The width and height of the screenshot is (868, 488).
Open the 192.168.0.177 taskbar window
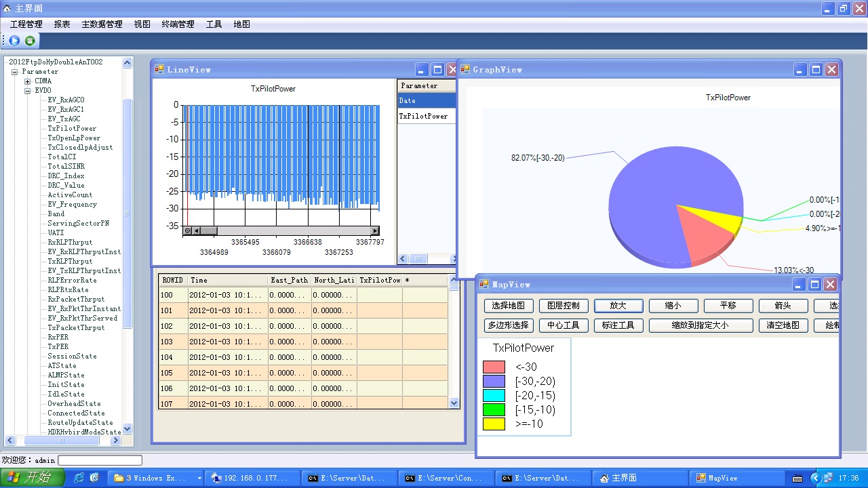pyautogui.click(x=252, y=478)
